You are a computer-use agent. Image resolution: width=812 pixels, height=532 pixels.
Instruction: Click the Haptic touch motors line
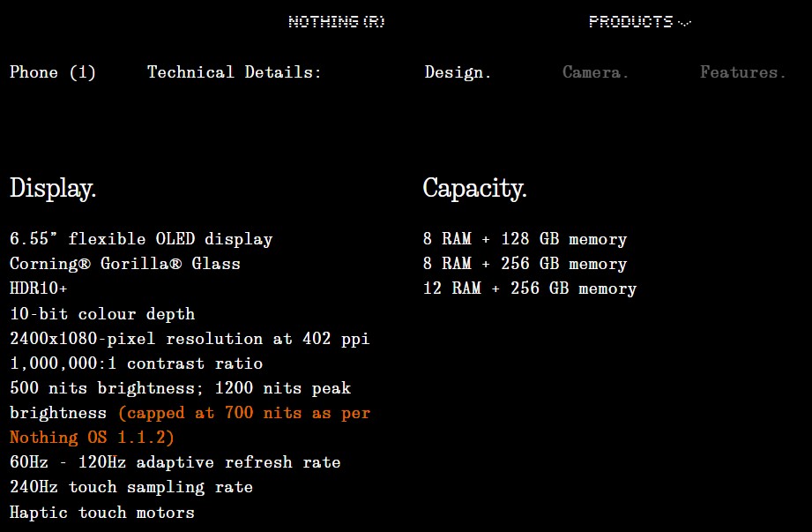pos(102,513)
